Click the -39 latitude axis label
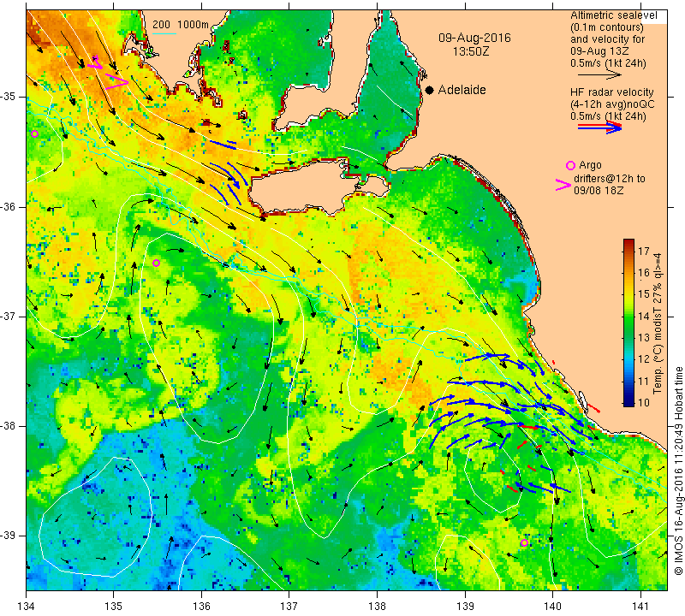This screenshot has height=616, width=685. (9, 536)
